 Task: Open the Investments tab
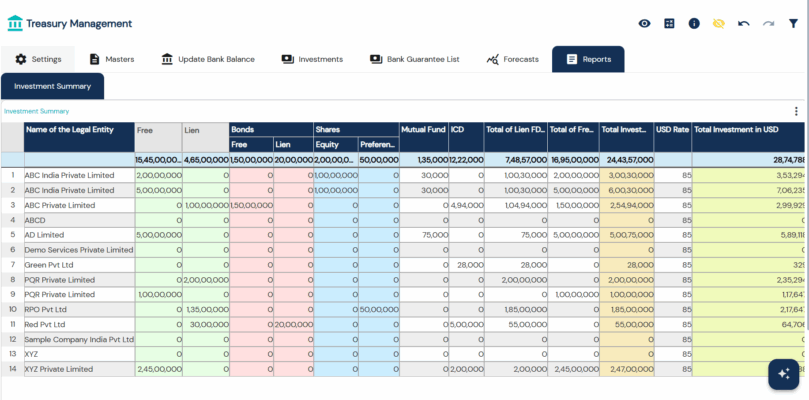[x=312, y=59]
